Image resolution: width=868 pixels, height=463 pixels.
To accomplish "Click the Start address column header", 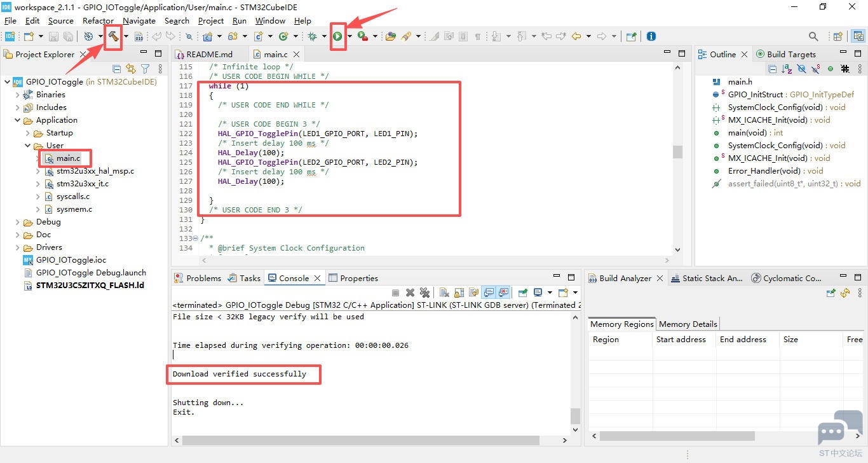I will pos(684,340).
